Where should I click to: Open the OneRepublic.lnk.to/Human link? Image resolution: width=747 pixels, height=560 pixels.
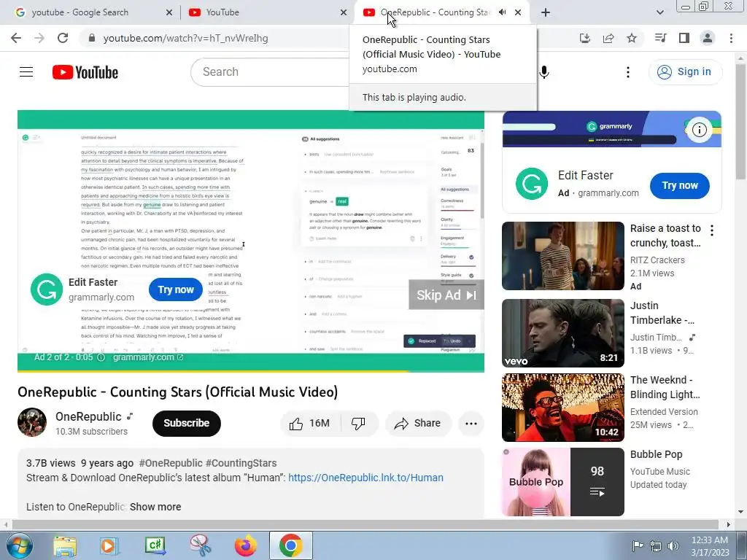(365, 478)
